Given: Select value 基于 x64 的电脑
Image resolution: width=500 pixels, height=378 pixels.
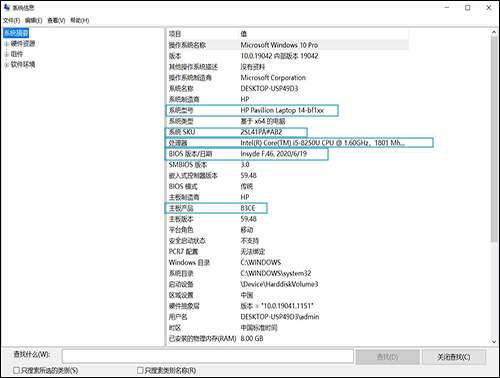Looking at the screenshot, I should 263,121.
